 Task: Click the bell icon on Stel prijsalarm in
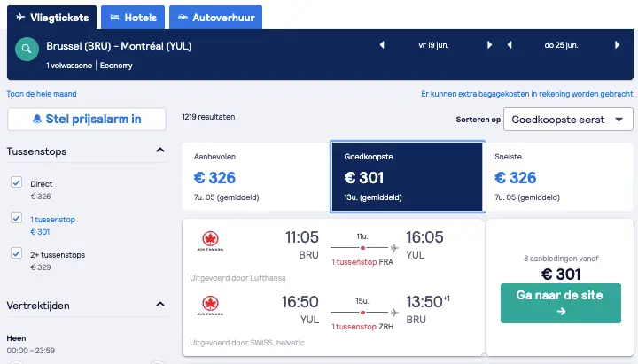37,119
